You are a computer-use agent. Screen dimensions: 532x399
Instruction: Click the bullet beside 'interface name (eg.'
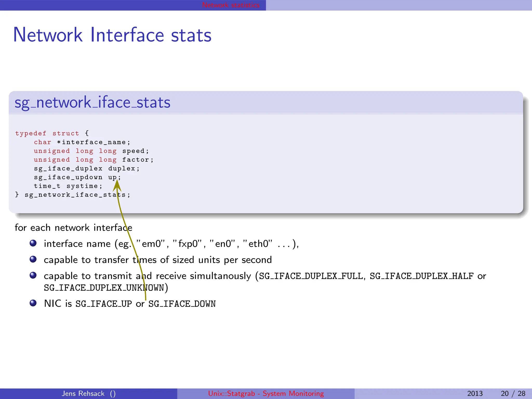[x=33, y=243]
